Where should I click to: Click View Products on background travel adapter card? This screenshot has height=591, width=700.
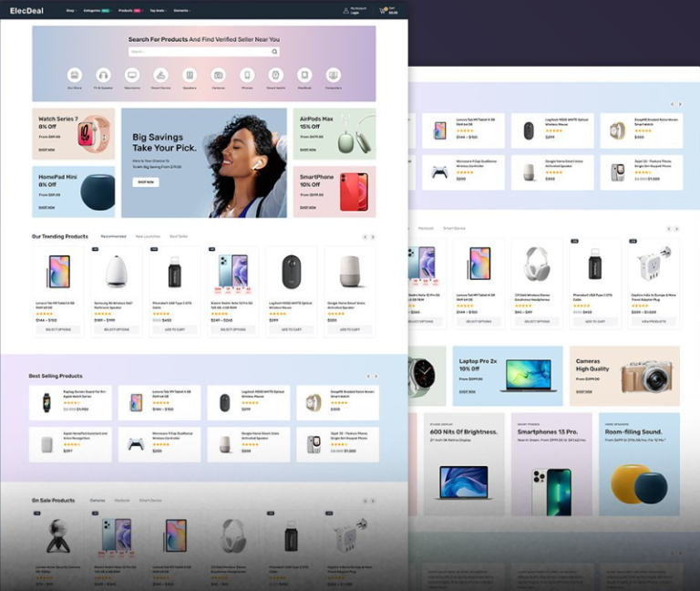[654, 321]
